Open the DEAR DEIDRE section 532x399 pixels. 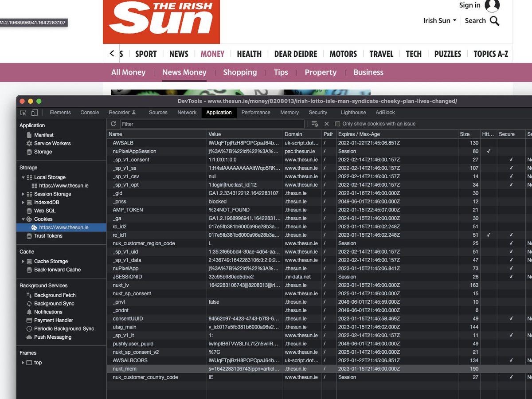(x=296, y=54)
